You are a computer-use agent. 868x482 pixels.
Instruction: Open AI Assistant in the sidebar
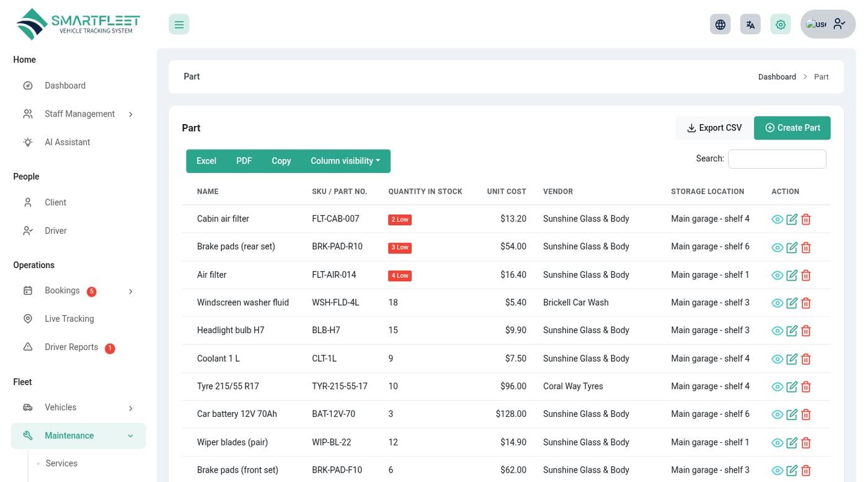pos(79,142)
